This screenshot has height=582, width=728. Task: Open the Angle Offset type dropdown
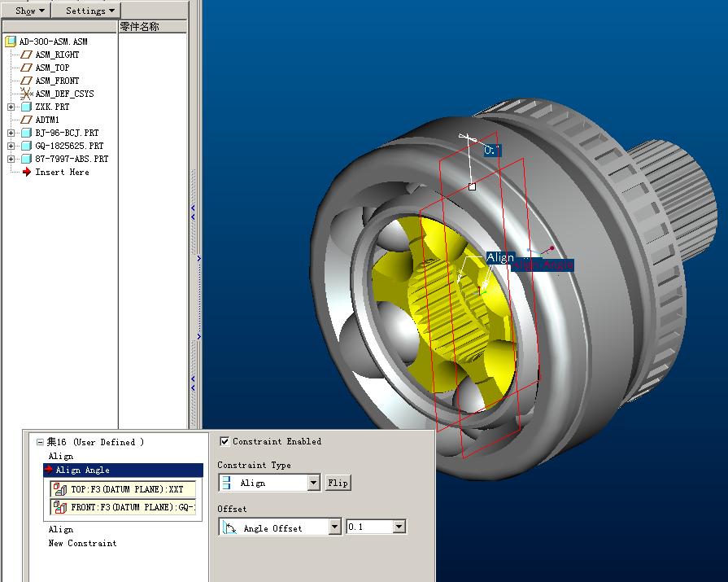point(334,527)
